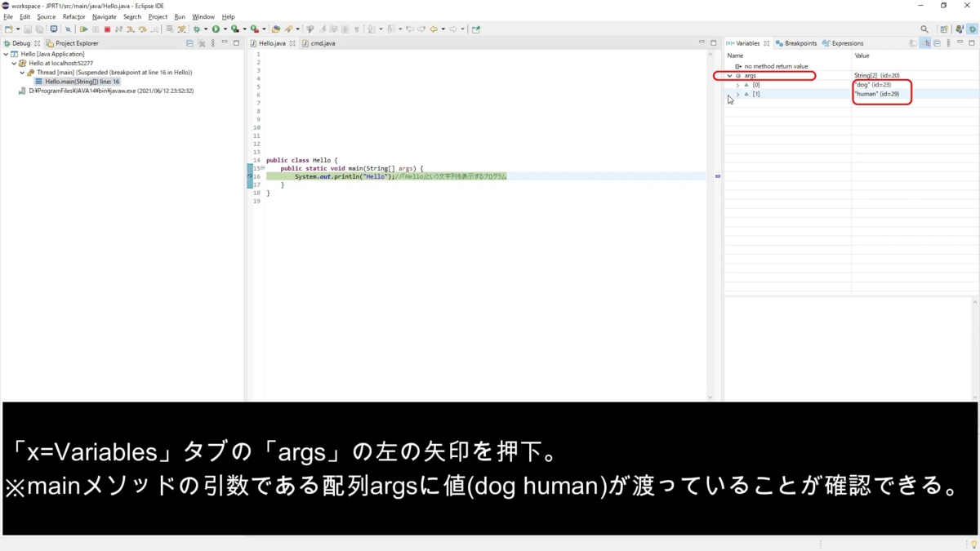Resume the suspended debug session
Viewport: 980px width, 551px height.
(x=83, y=29)
